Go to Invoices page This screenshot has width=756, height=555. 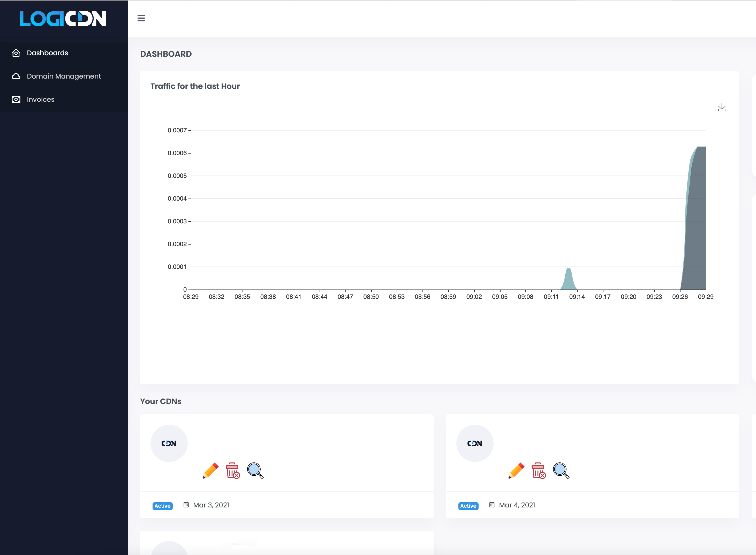(x=41, y=100)
